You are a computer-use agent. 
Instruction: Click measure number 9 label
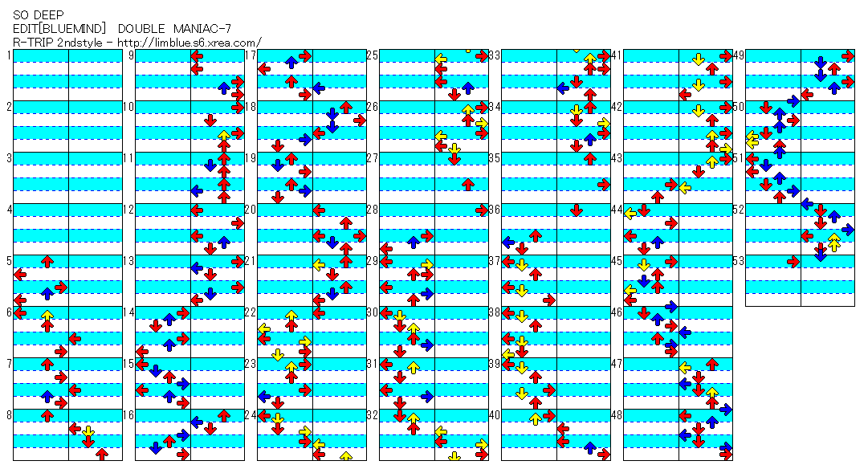(x=131, y=55)
